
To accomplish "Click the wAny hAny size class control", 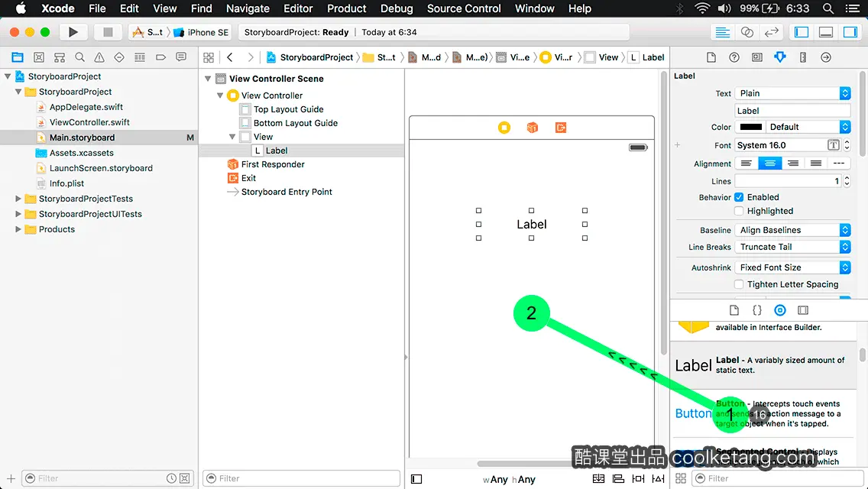I will point(510,480).
